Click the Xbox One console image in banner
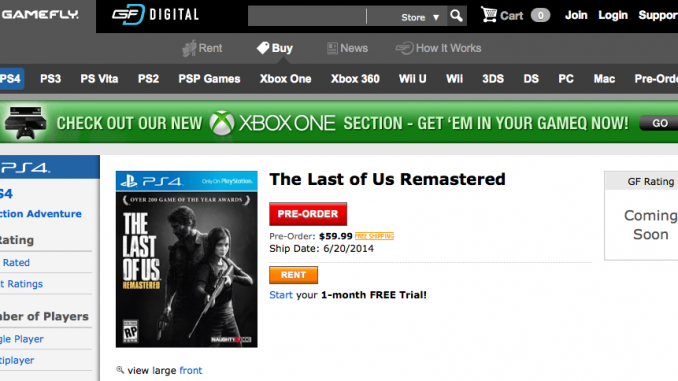The image size is (678, 381). (x=26, y=122)
